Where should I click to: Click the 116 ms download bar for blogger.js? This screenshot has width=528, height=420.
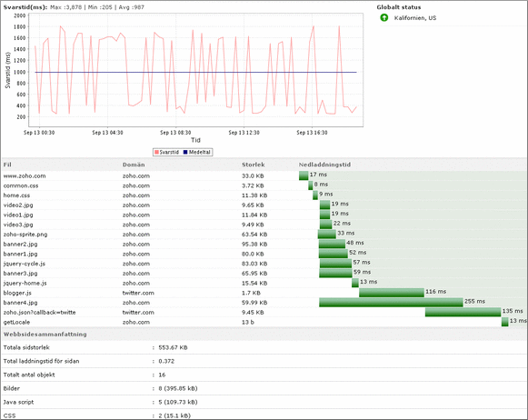392,293
